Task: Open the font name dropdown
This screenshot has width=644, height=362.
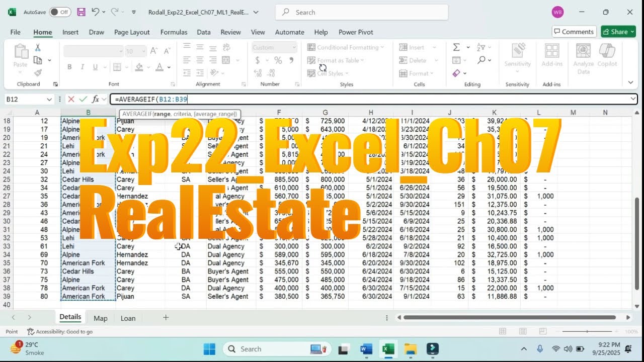Action: (x=121, y=51)
